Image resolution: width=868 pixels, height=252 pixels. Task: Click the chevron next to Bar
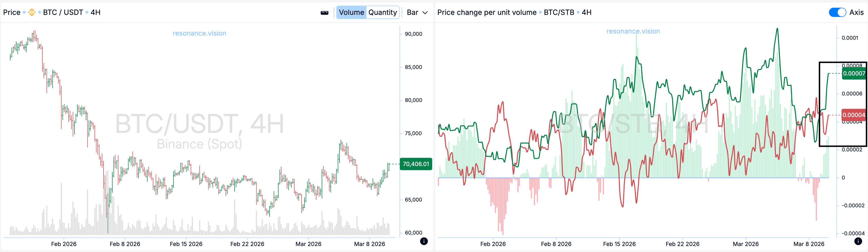pos(425,13)
